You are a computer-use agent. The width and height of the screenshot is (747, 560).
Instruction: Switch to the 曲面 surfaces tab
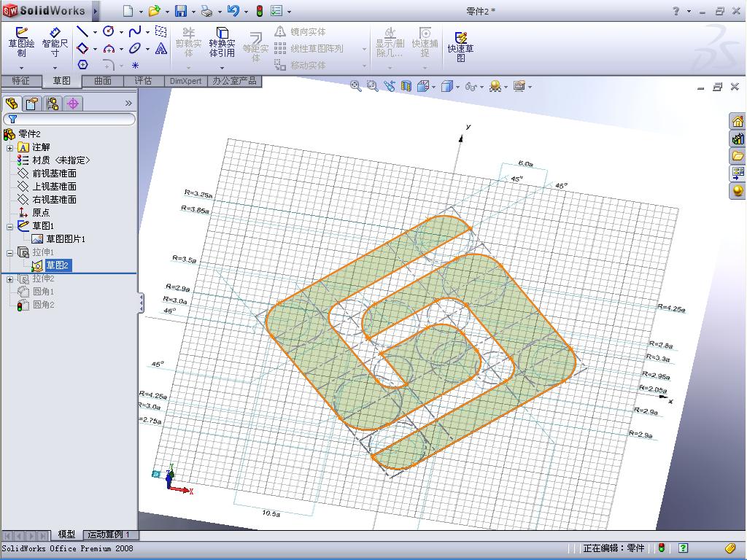[x=102, y=81]
